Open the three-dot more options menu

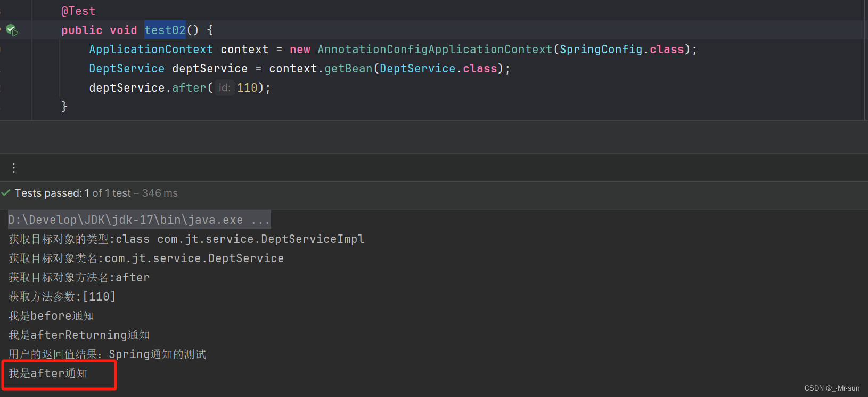[14, 168]
